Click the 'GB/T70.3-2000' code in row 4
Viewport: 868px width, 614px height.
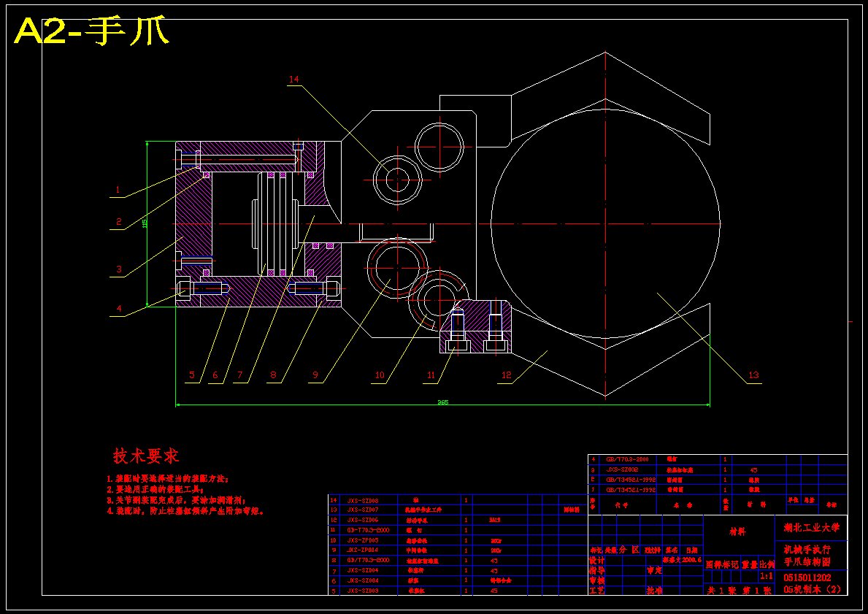tap(627, 459)
